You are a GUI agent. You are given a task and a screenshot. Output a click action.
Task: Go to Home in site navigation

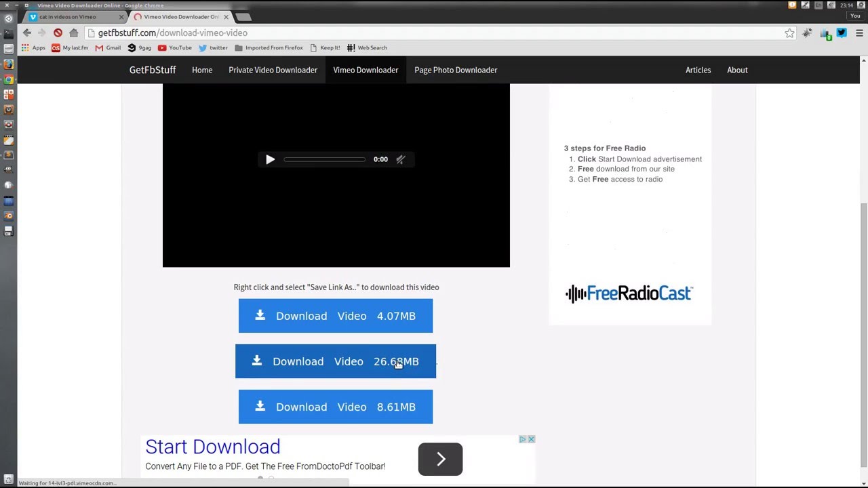tap(202, 70)
